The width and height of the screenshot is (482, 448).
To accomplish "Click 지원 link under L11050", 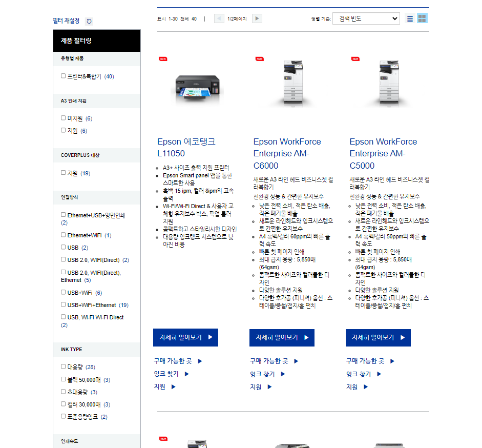I will pos(164,387).
